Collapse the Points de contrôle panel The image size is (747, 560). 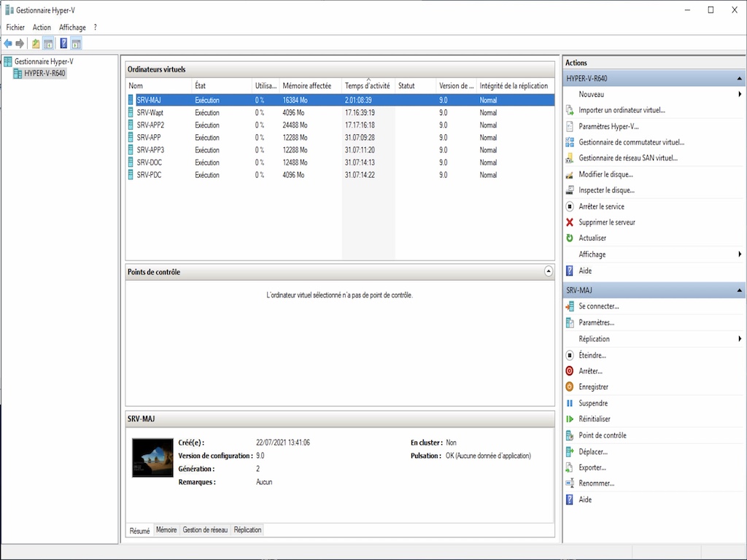[x=549, y=271]
